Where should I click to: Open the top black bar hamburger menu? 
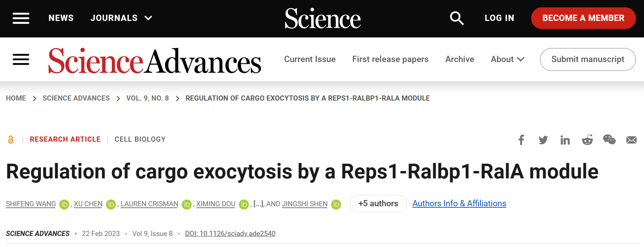click(x=21, y=18)
